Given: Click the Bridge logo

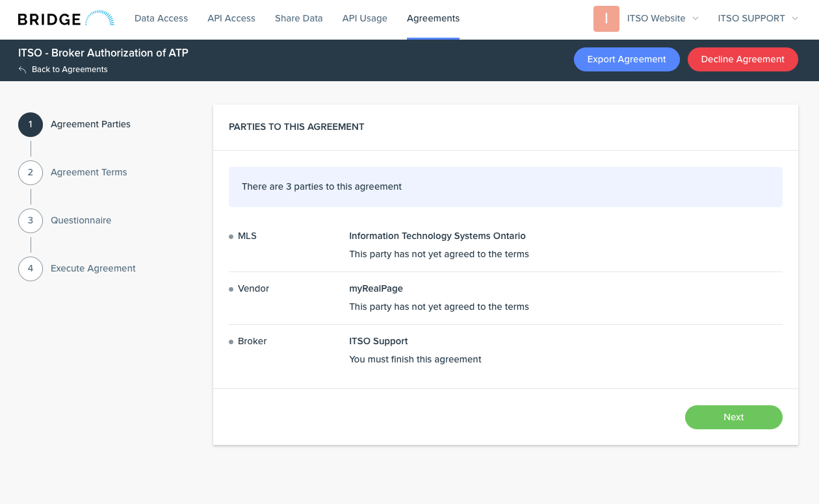Looking at the screenshot, I should pos(66,19).
